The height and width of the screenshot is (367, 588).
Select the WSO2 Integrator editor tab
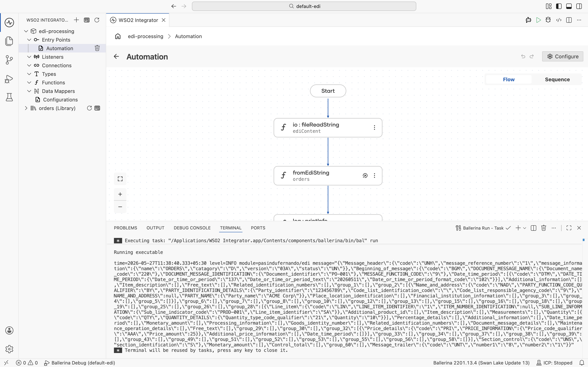point(138,20)
